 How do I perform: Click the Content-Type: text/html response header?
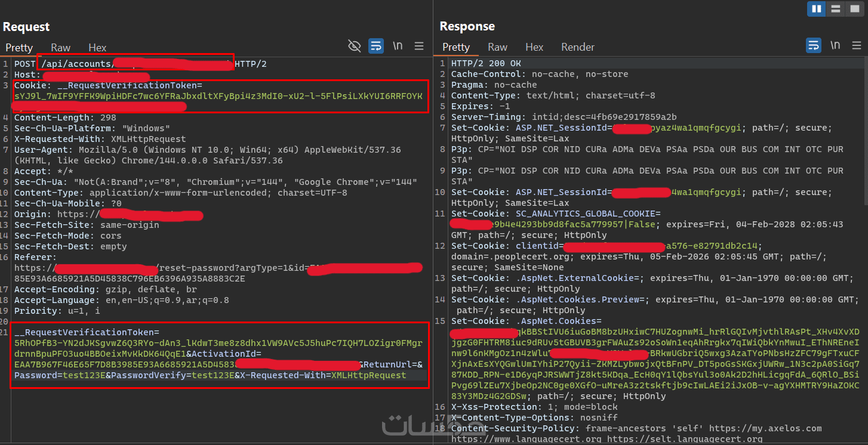[x=553, y=95]
